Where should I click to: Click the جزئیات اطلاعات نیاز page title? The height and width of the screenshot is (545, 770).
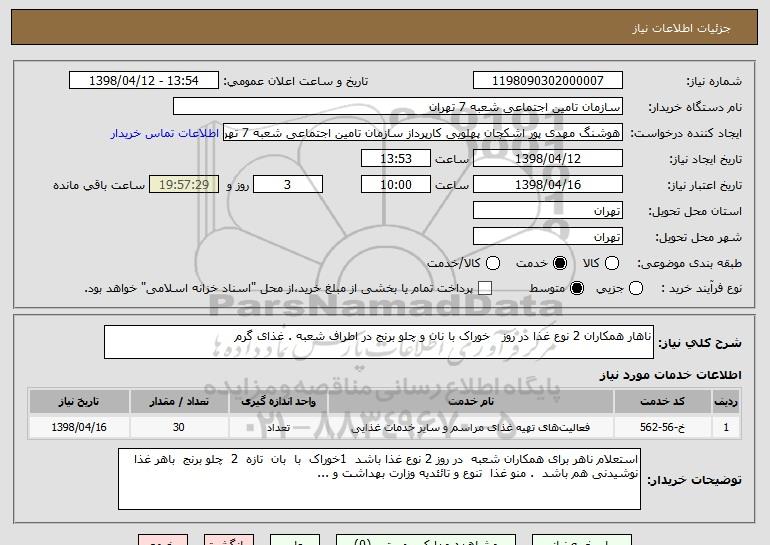click(x=681, y=28)
